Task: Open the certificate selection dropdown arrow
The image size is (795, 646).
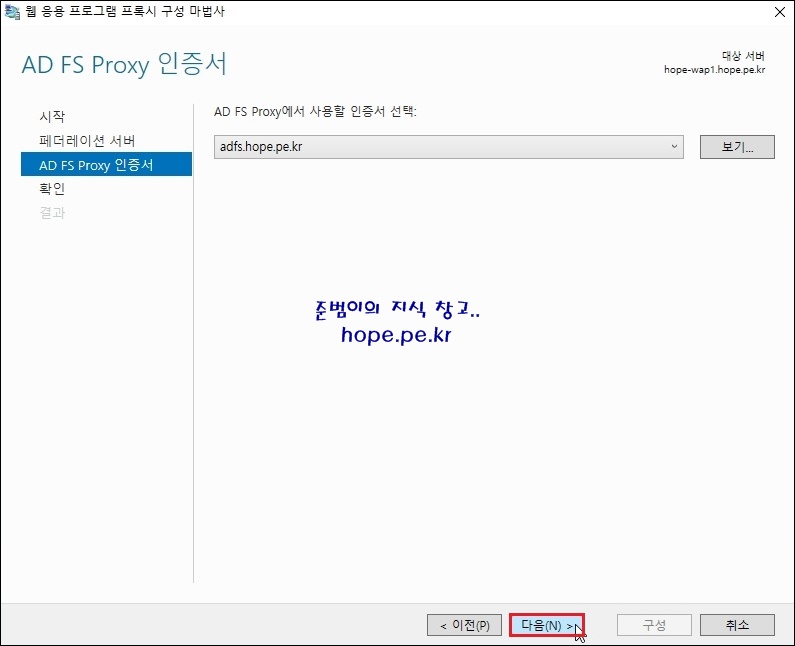Action: tap(674, 147)
